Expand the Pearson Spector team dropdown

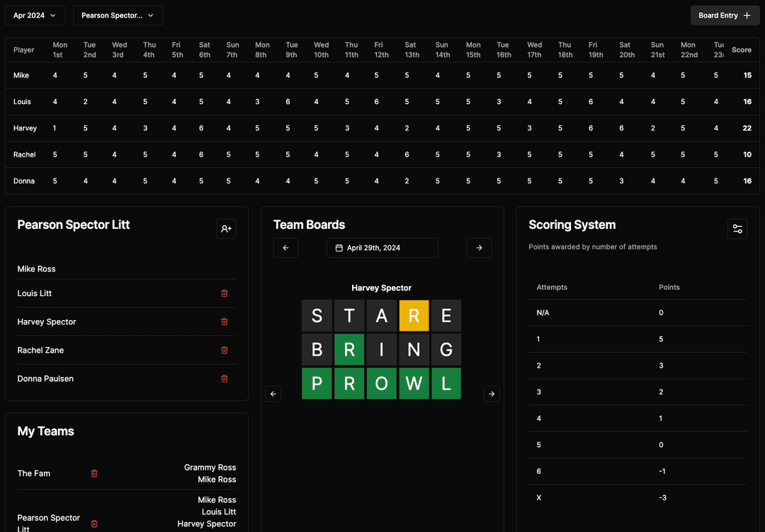118,16
